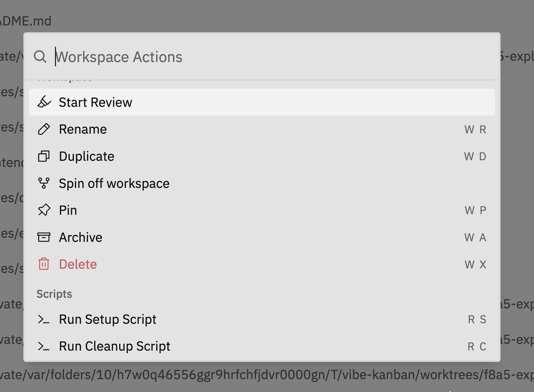Viewport: 534px width, 392px height.
Task: Click the terminal icon beside Run Cleanup Script
Action: pyautogui.click(x=44, y=346)
